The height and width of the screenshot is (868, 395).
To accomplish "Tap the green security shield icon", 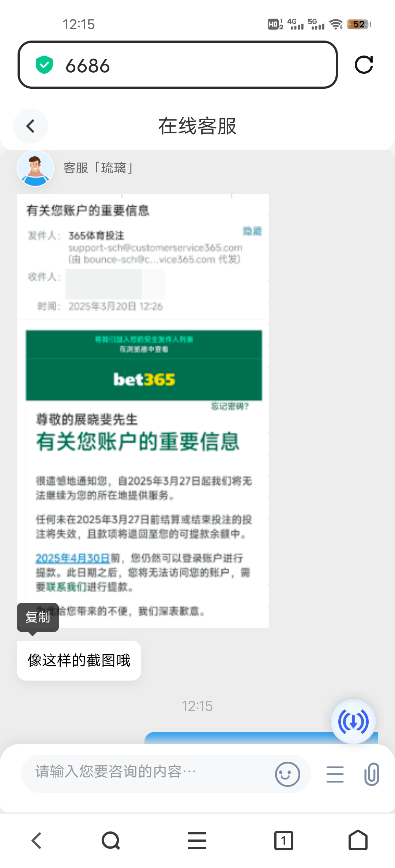I will [x=44, y=65].
